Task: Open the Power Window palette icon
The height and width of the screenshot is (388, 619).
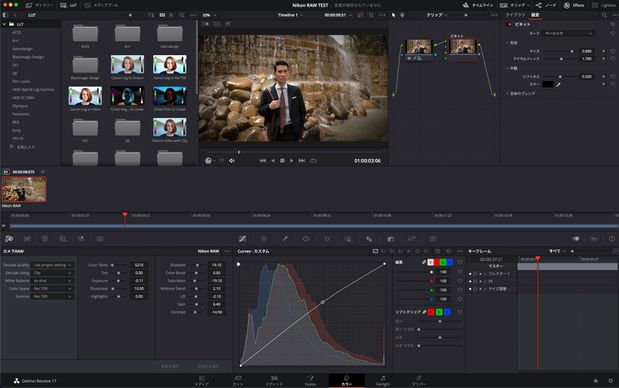Action: click(x=306, y=238)
